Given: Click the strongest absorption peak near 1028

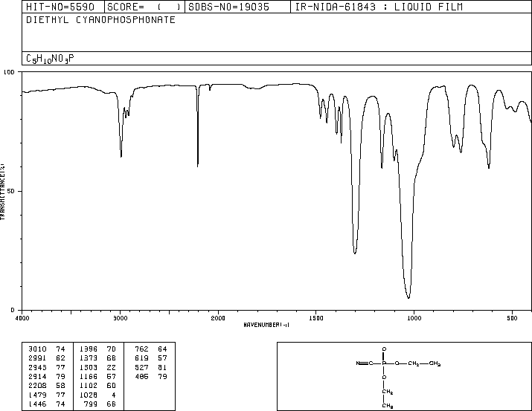Looking at the screenshot, I should (408, 297).
